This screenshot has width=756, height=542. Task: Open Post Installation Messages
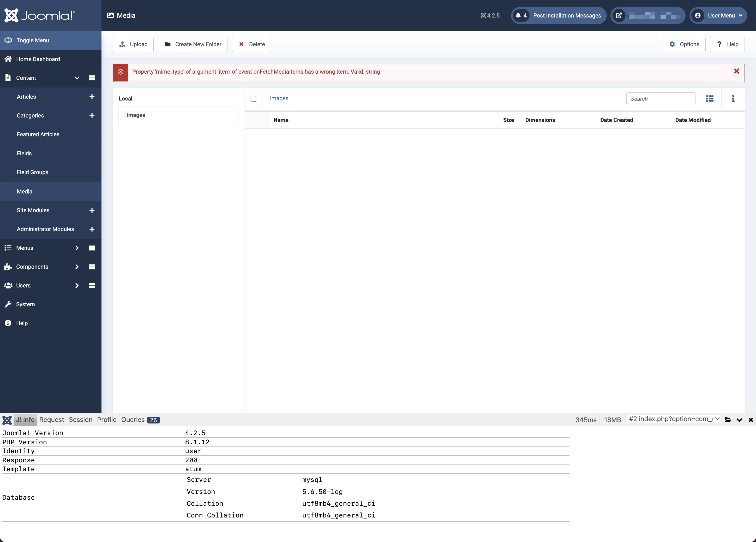(559, 15)
